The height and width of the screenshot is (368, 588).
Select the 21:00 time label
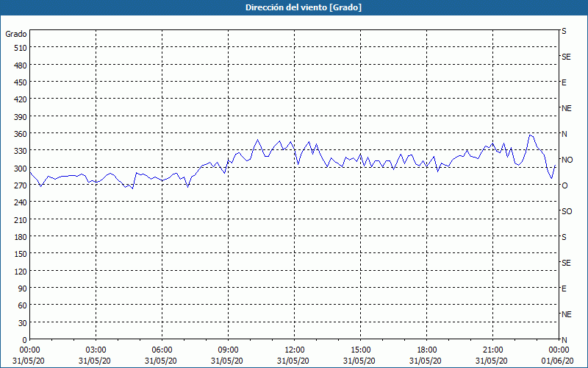click(492, 350)
